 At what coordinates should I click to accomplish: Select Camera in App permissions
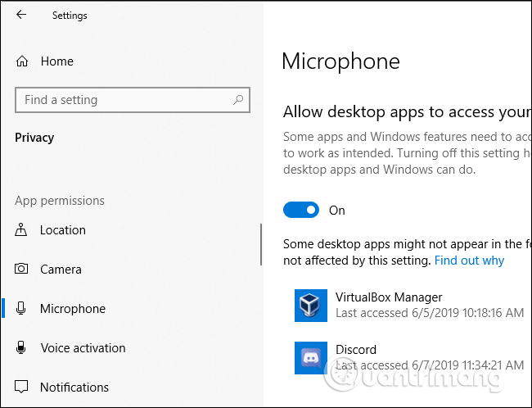(x=61, y=270)
